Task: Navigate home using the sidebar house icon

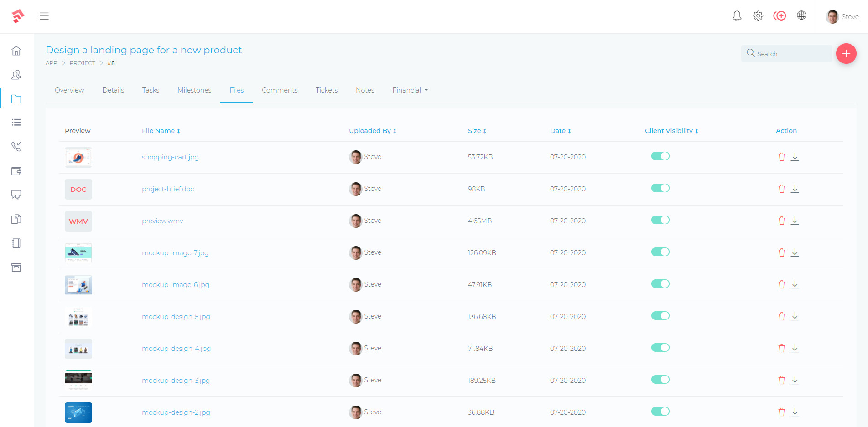Action: point(16,51)
